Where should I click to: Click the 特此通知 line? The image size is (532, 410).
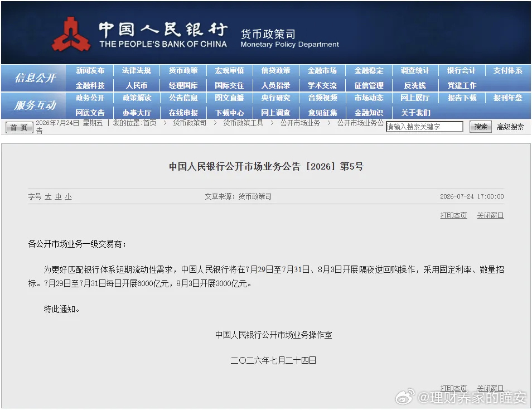tap(62, 309)
